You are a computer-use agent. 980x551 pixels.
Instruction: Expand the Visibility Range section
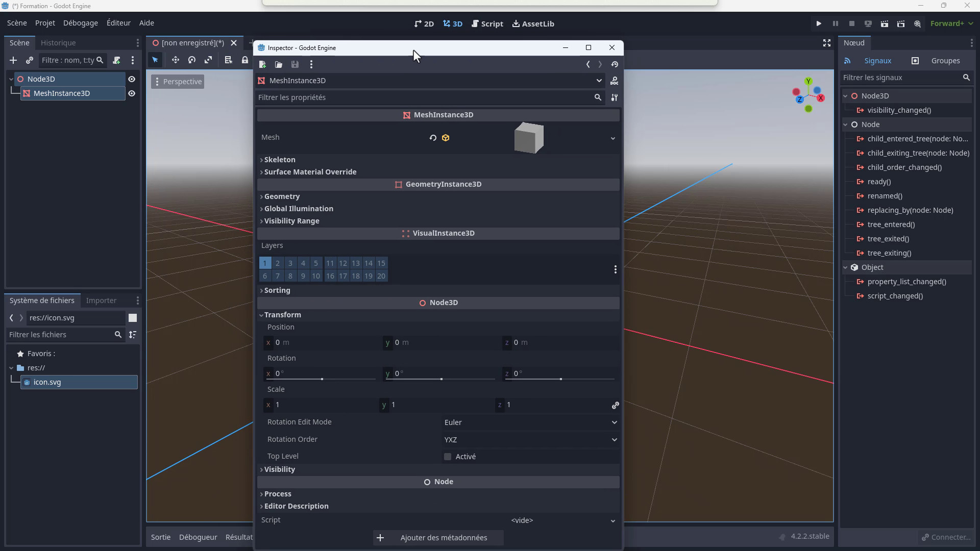tap(438, 221)
